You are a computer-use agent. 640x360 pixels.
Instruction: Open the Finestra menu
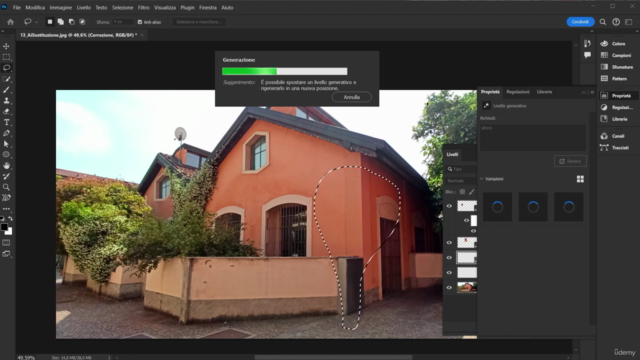pos(208,7)
